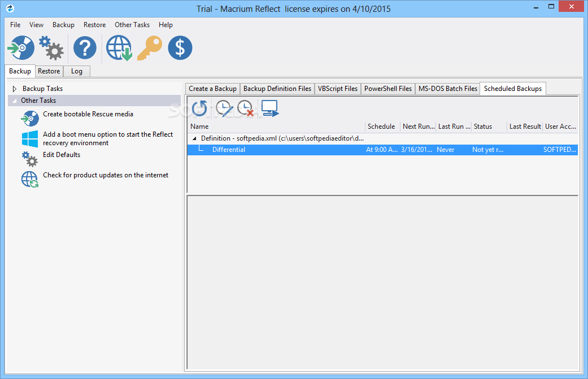Open the File menu
This screenshot has width=588, height=379.
point(15,25)
